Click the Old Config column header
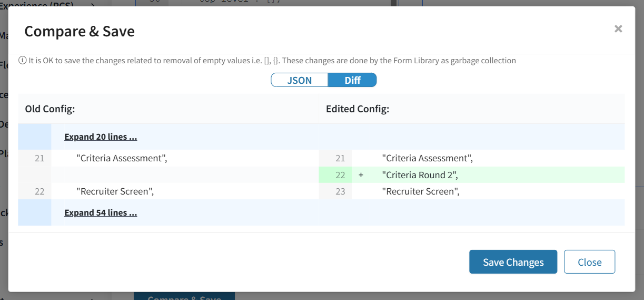Viewport: 644px width, 300px height. pos(50,110)
